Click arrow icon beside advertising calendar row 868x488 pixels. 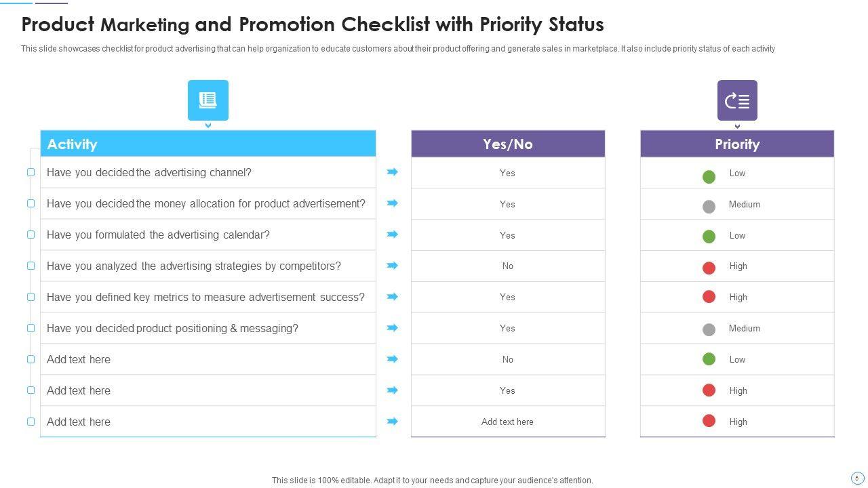pos(392,235)
